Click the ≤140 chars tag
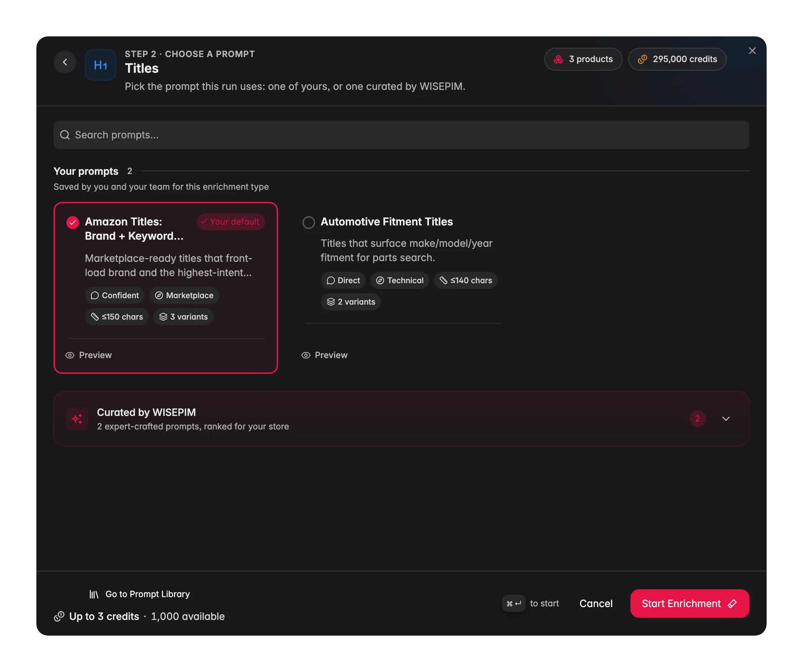Image resolution: width=803 pixels, height=672 pixels. pos(465,281)
